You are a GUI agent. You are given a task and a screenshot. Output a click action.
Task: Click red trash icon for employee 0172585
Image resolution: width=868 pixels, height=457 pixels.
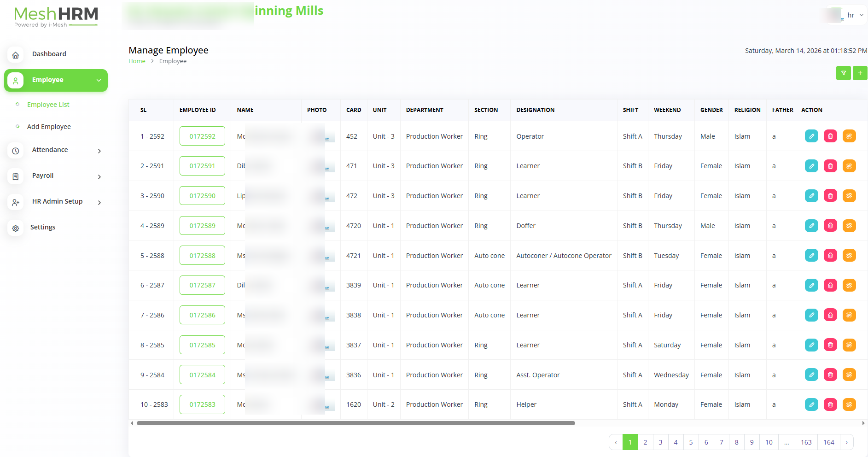830,345
